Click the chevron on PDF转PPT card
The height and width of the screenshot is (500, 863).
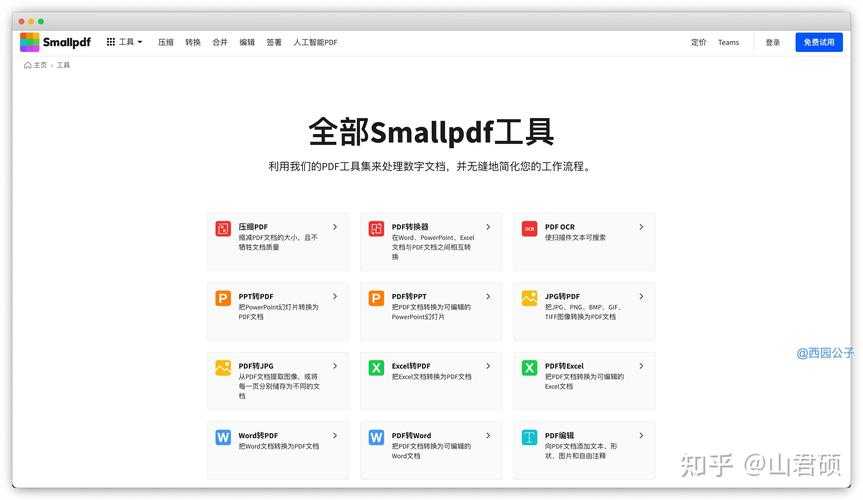[x=488, y=296]
